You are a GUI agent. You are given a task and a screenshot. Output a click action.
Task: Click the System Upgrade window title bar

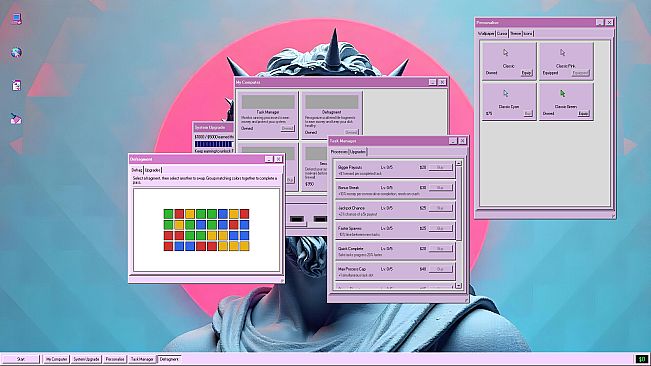[214, 127]
